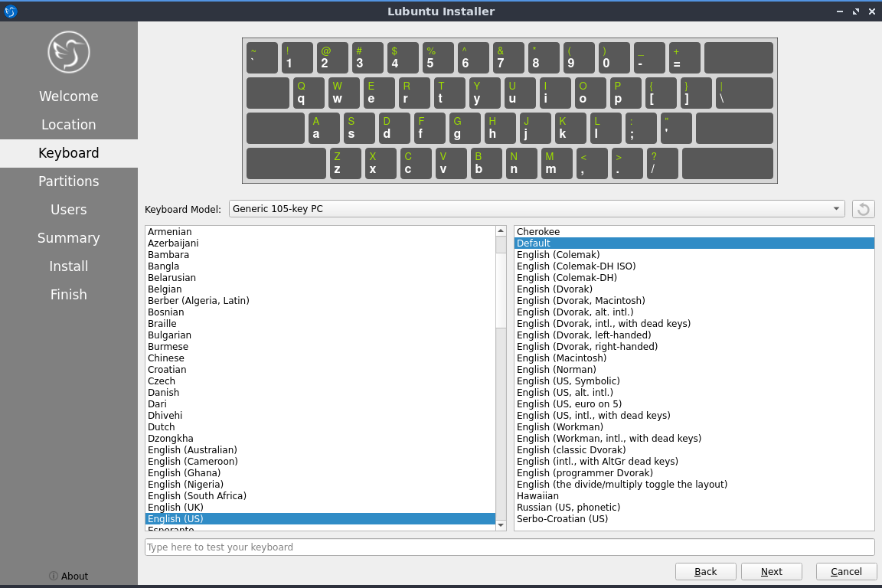Click the reset keyboard model icon
The height and width of the screenshot is (588, 882).
click(864, 209)
